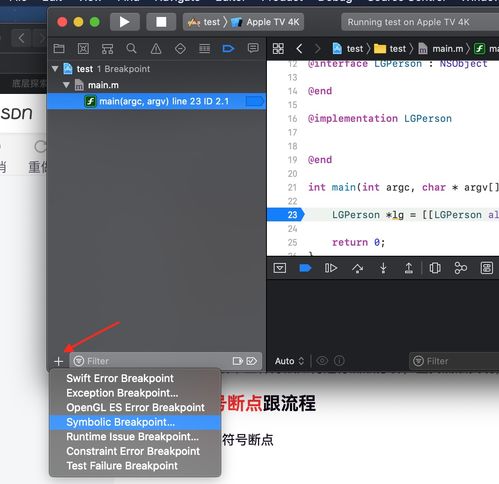The width and height of the screenshot is (499, 484).
Task: Click the function symbol in jump bar
Action: tap(486, 49)
